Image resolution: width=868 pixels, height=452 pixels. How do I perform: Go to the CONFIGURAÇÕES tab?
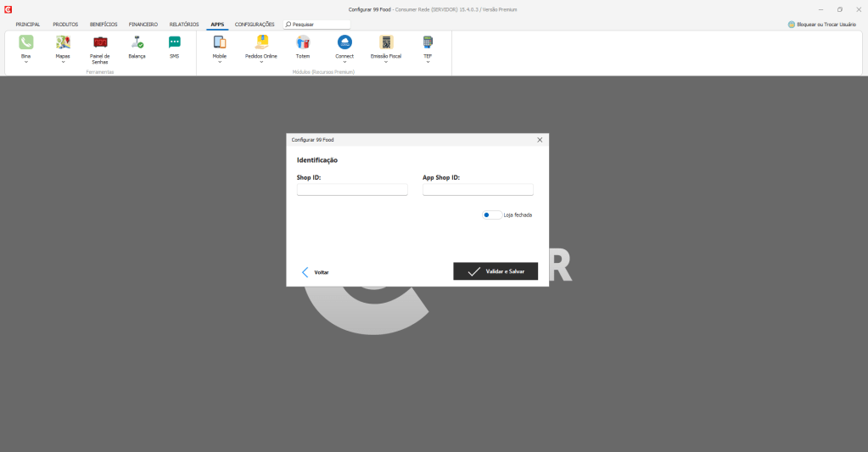[255, 25]
